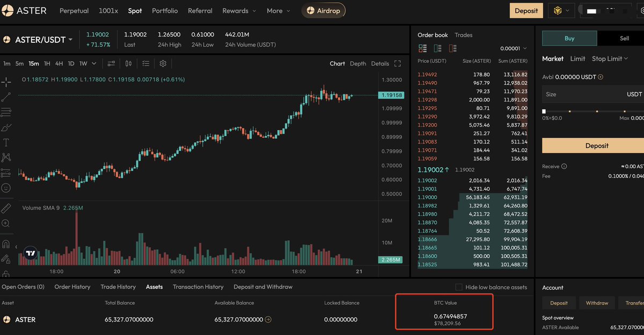This screenshot has height=335, width=644.
Task: Open the Trade History tab
Action: click(118, 287)
